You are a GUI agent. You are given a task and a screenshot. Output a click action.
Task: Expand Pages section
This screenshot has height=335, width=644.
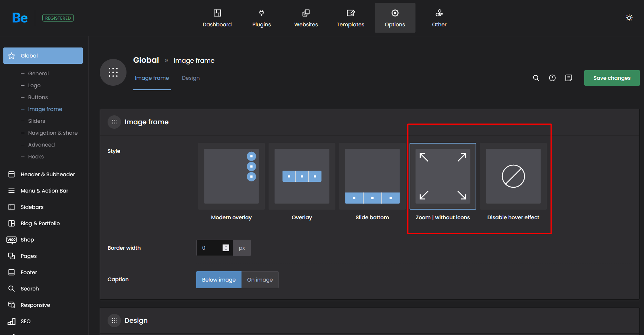[43, 256]
